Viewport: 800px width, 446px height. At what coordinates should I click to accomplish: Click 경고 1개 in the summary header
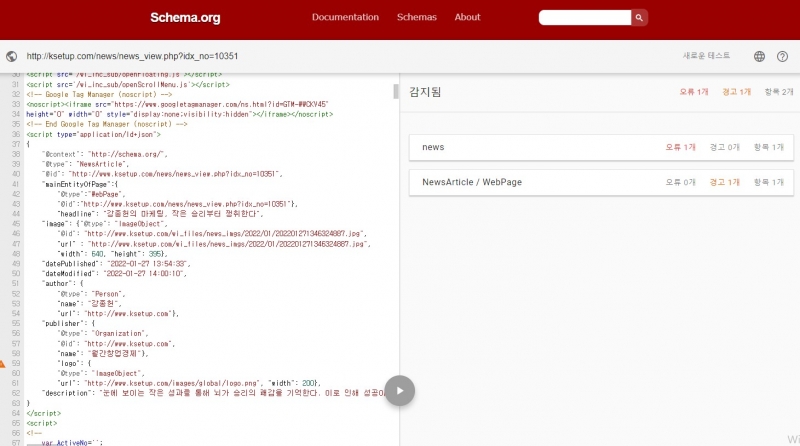coord(736,92)
